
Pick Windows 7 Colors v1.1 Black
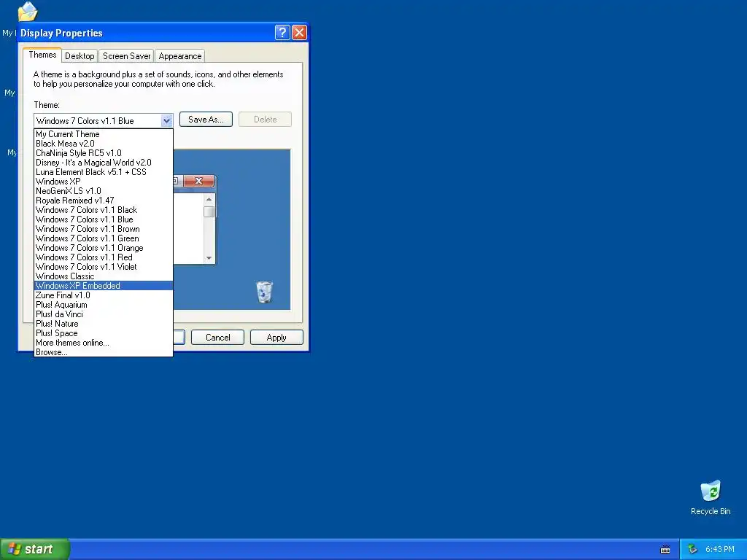coord(104,210)
